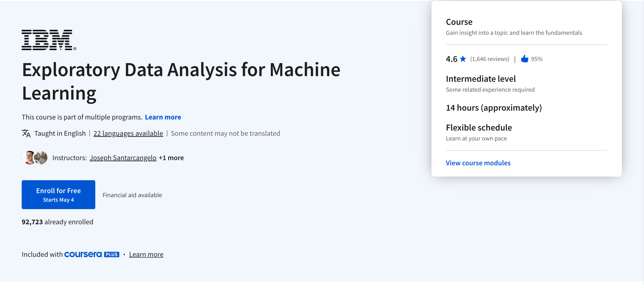Open Coursera Plus Learn more link
Image resolution: width=644 pixels, height=285 pixels.
[146, 255]
